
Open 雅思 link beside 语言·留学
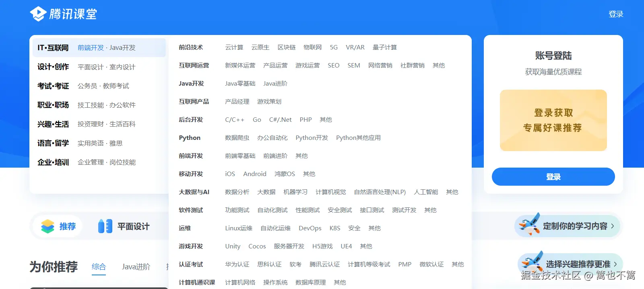pos(116,143)
